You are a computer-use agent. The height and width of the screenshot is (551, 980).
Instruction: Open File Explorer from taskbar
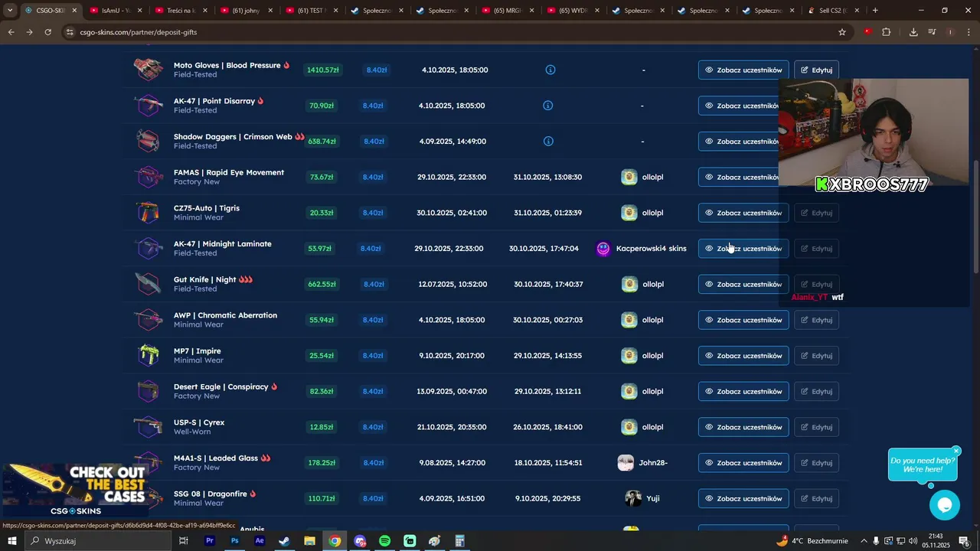point(309,541)
